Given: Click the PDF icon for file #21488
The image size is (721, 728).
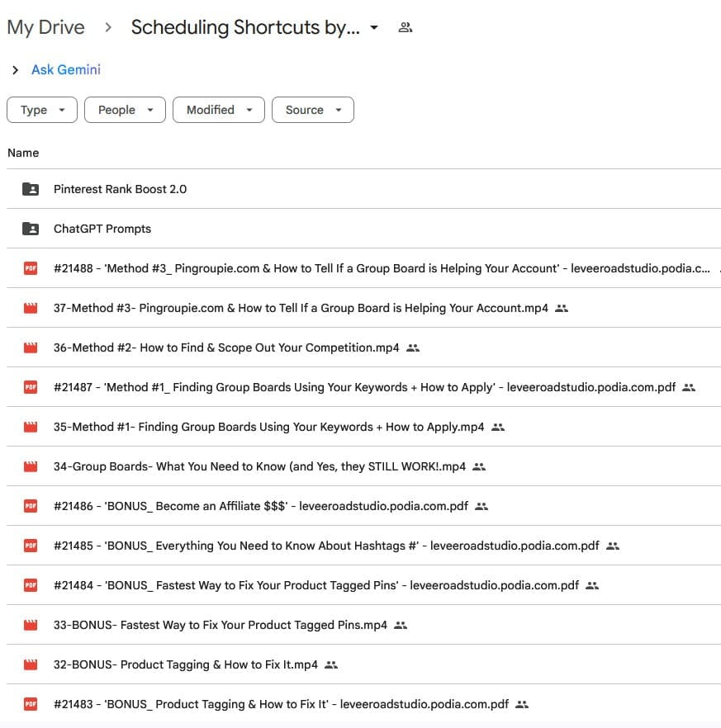Looking at the screenshot, I should click(x=31, y=268).
